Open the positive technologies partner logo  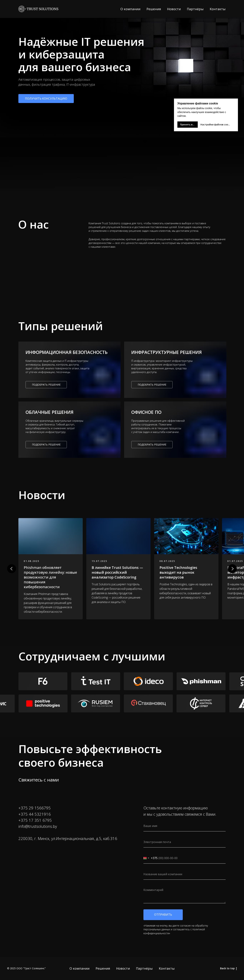tap(43, 703)
